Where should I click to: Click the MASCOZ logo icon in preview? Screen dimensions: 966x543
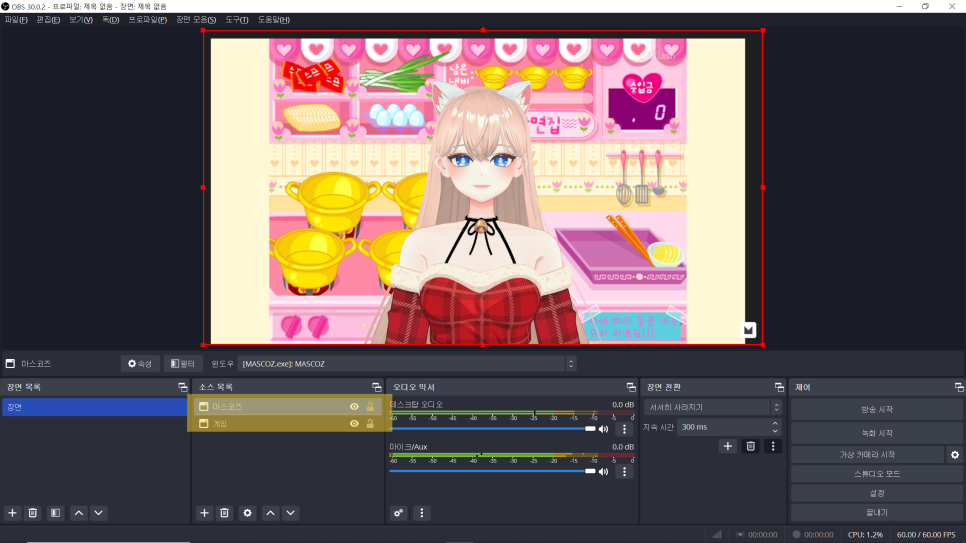(749, 330)
